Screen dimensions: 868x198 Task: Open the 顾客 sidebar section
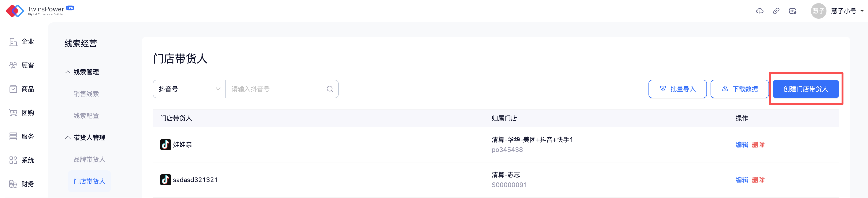click(x=22, y=65)
